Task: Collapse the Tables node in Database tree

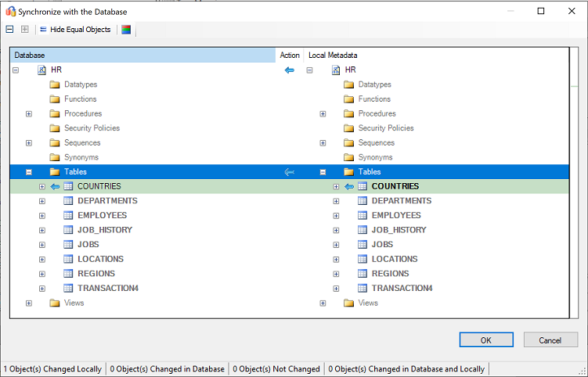Action: point(29,172)
